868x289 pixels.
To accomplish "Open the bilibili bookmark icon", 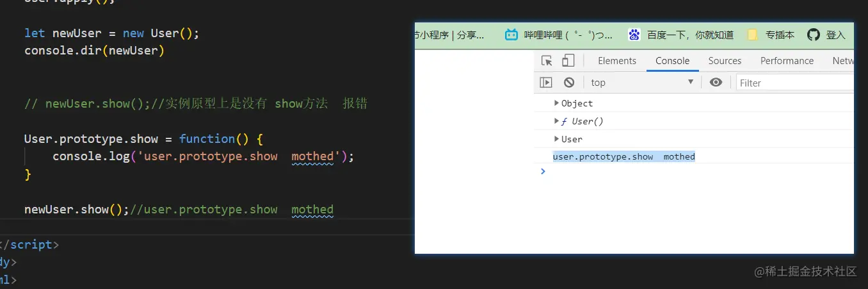I will [511, 35].
